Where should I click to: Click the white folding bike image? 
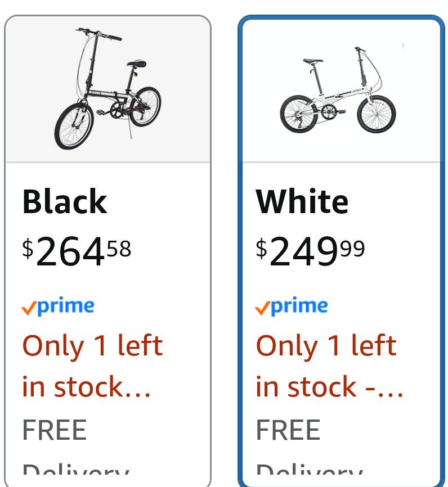coord(339,90)
